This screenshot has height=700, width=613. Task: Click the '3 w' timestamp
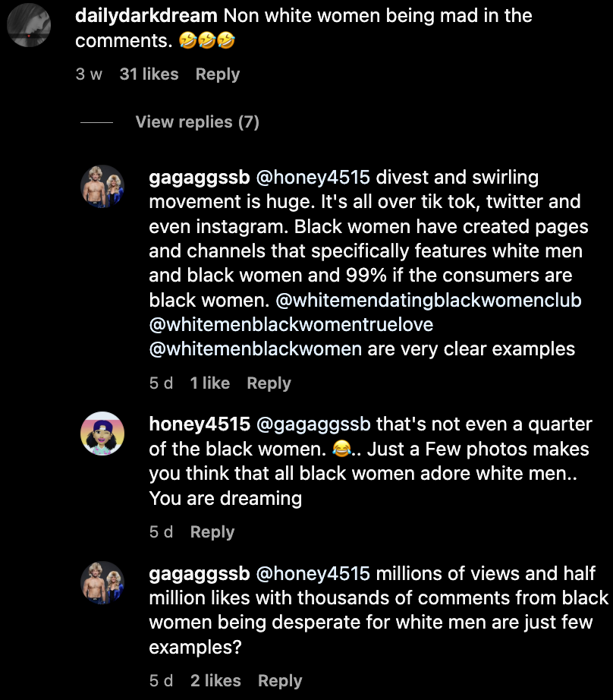click(x=89, y=74)
